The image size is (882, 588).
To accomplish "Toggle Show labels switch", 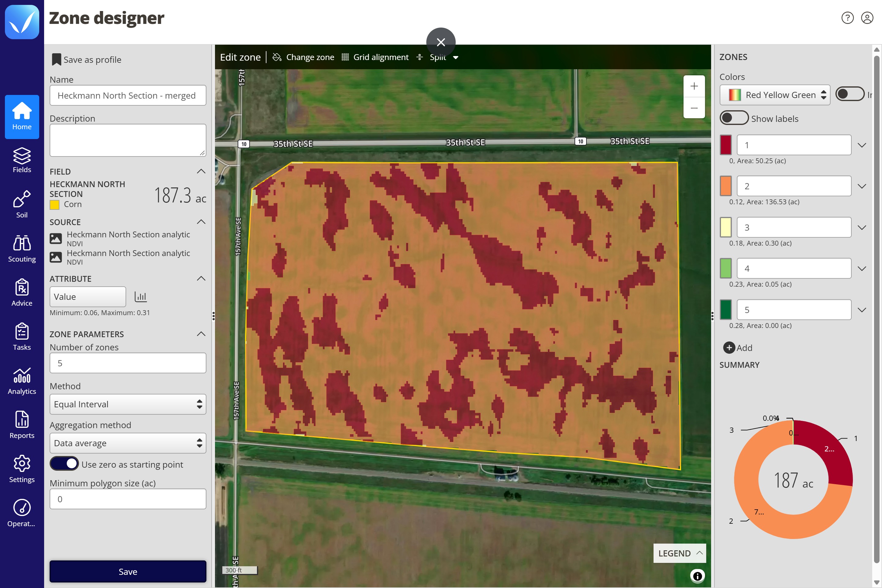I will pyautogui.click(x=734, y=118).
